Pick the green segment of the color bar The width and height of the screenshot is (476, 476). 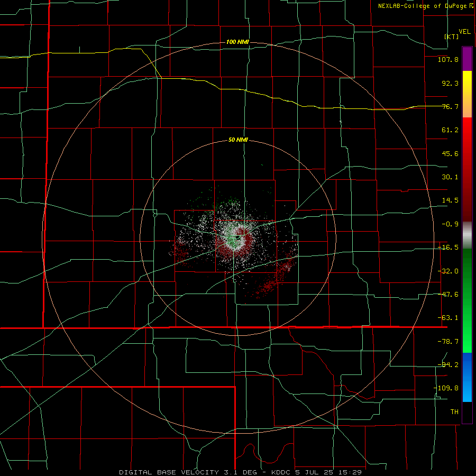click(x=467, y=300)
